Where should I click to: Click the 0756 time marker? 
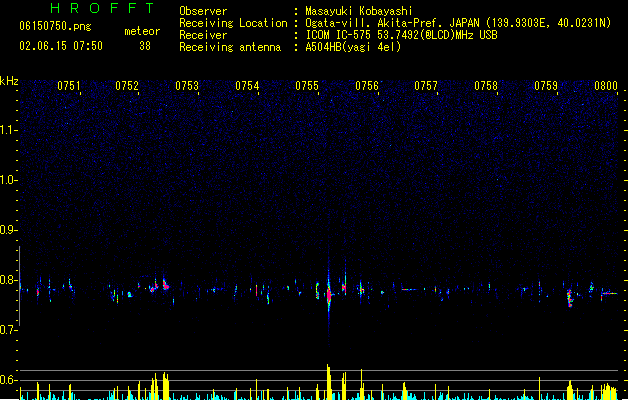367,86
